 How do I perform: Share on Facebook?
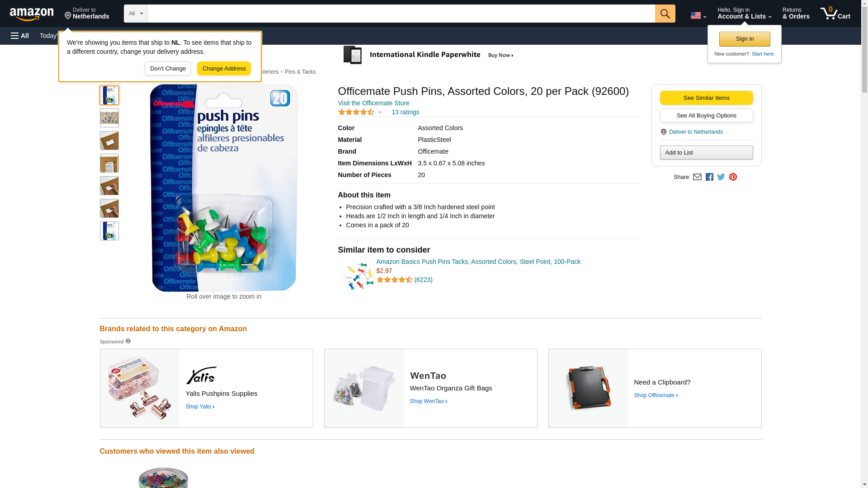pyautogui.click(x=709, y=177)
